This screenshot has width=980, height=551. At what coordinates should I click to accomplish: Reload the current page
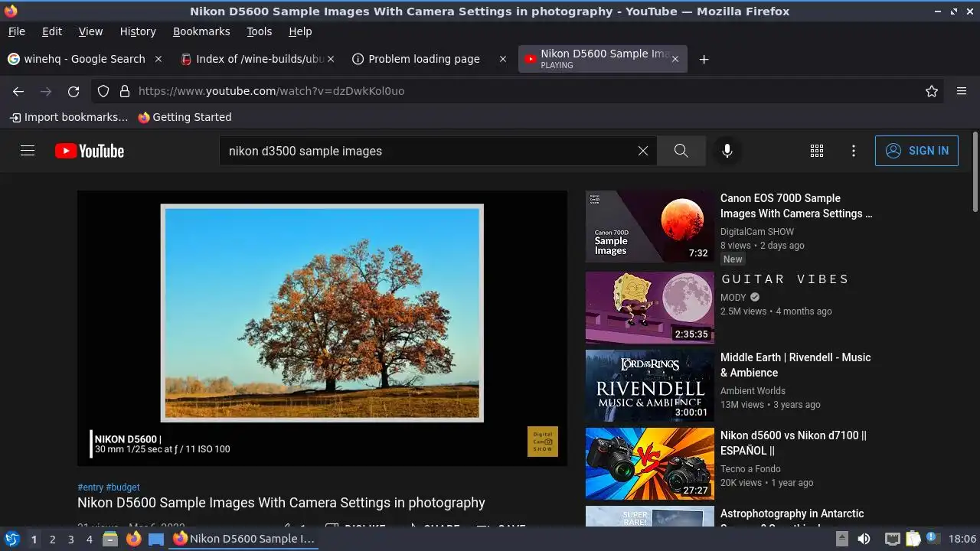[73, 91]
